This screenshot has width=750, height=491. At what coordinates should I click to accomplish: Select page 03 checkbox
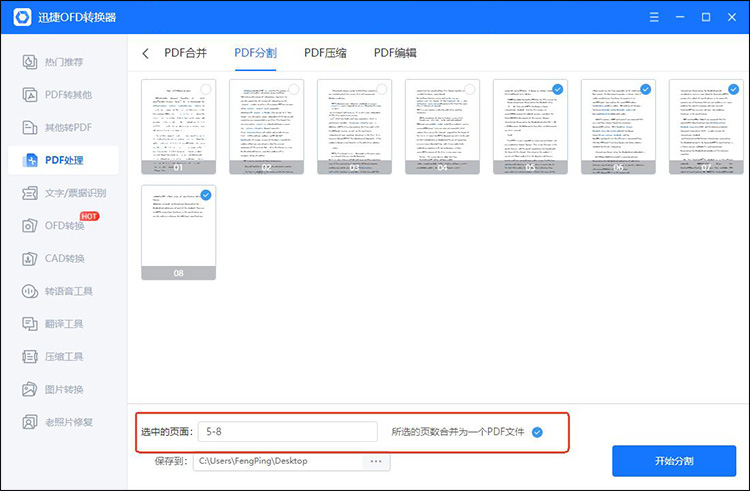[x=382, y=89]
